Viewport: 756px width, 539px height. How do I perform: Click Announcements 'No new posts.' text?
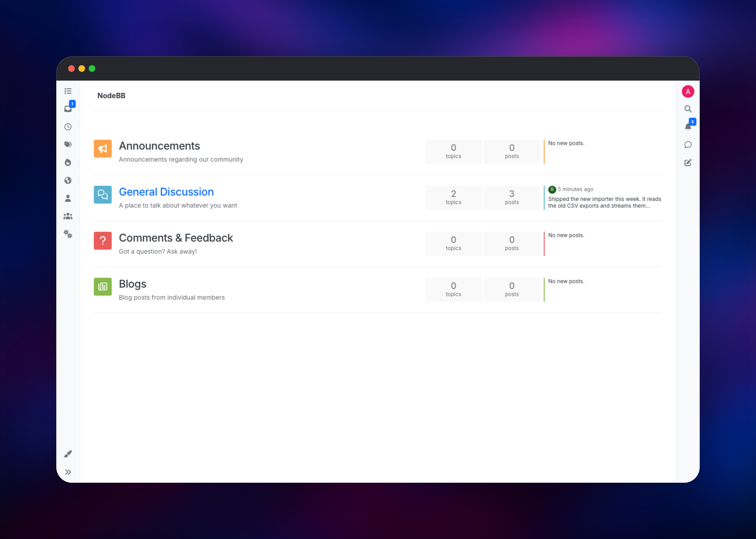pos(566,143)
